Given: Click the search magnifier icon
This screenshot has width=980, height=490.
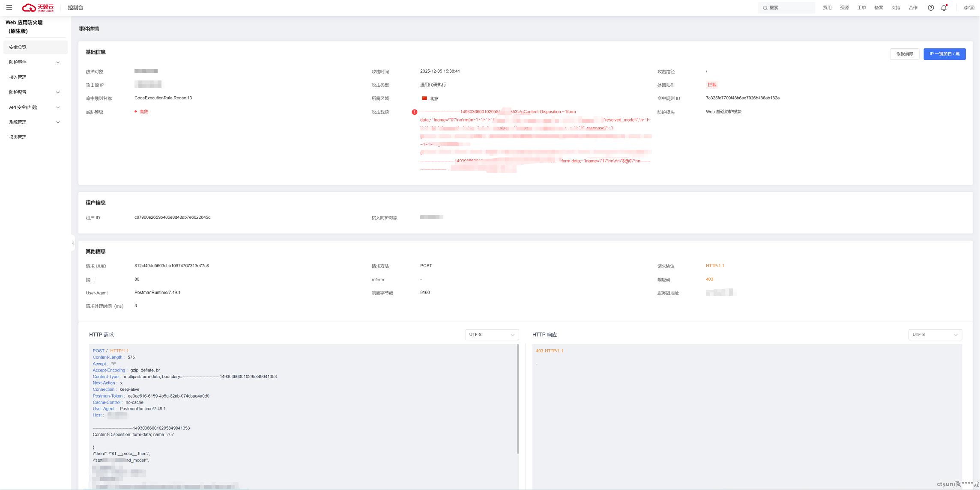Looking at the screenshot, I should (765, 8).
